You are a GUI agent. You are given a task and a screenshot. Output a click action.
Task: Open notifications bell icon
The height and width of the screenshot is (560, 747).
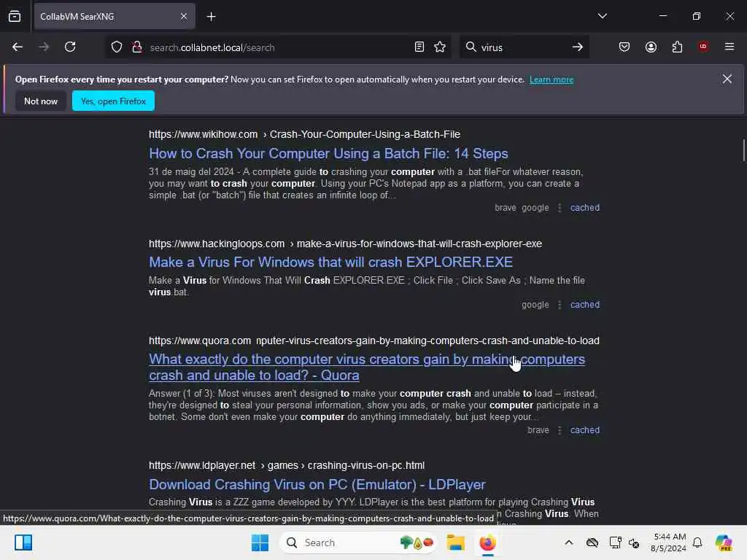(x=697, y=542)
